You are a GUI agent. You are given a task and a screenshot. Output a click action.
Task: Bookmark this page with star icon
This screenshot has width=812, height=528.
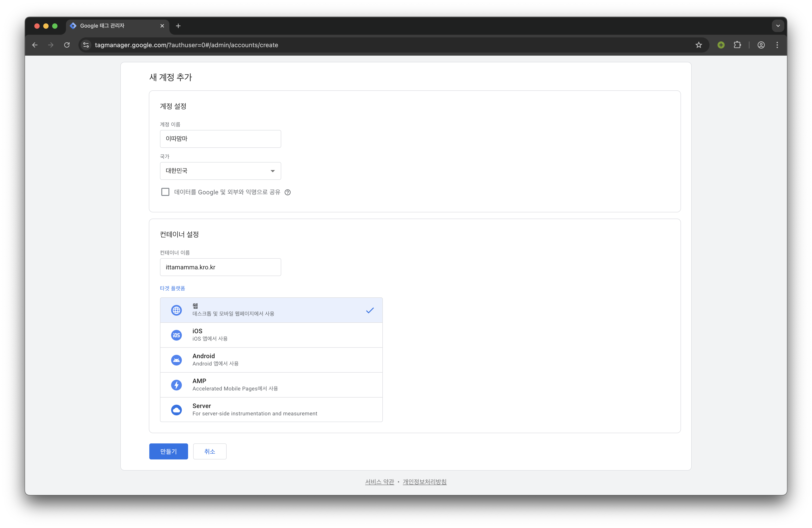pyautogui.click(x=699, y=45)
